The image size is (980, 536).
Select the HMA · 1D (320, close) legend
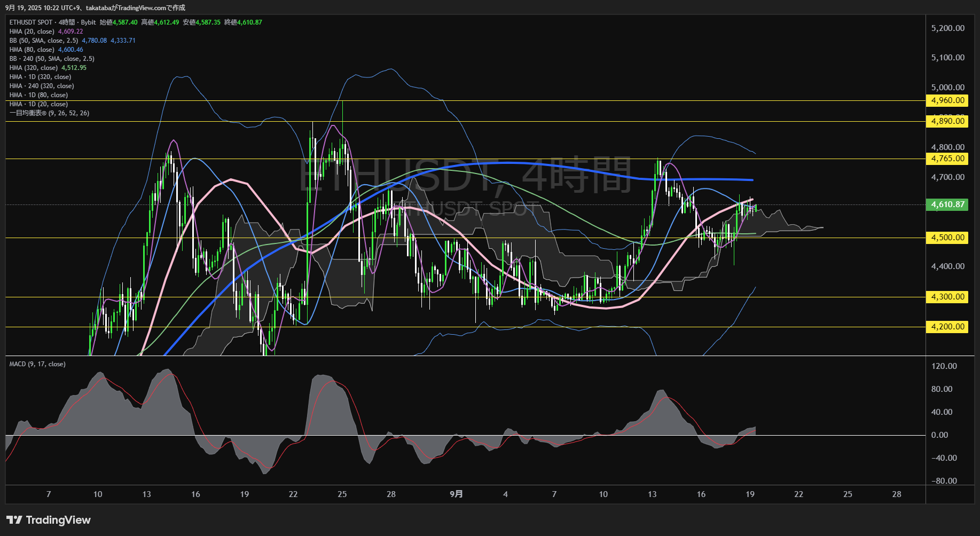coord(40,77)
